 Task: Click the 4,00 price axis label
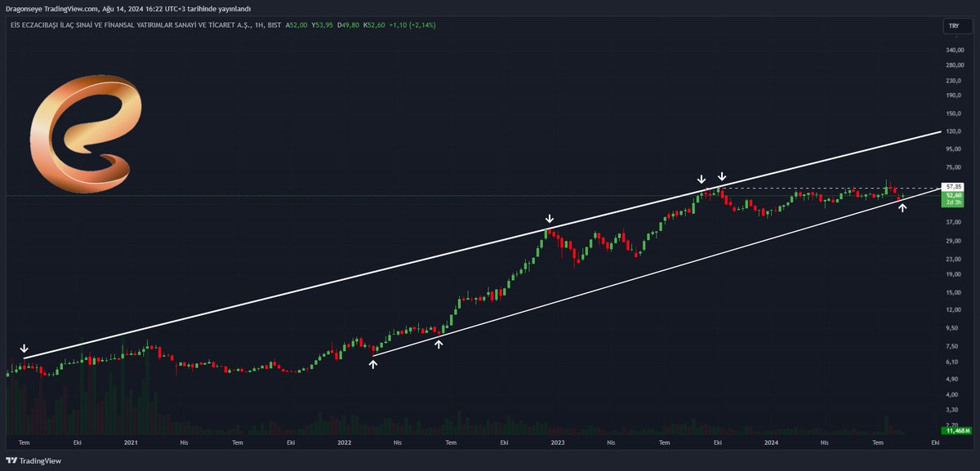[x=952, y=394]
